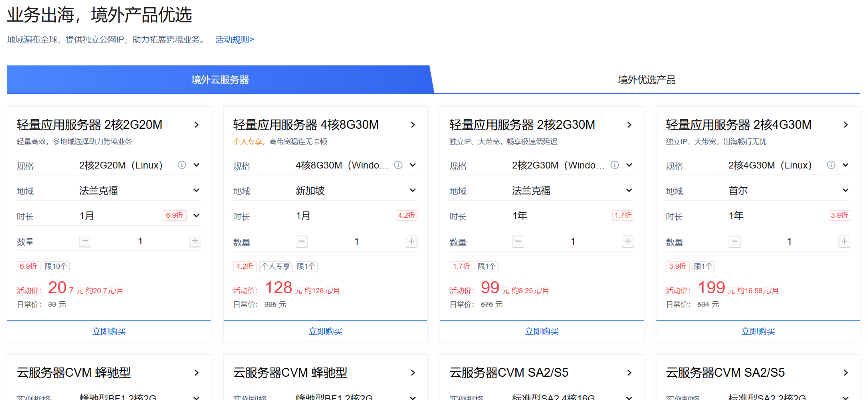This screenshot has height=400, width=868.
Task: Click 立即购买 for 2核2G20M server
Action: click(x=109, y=331)
